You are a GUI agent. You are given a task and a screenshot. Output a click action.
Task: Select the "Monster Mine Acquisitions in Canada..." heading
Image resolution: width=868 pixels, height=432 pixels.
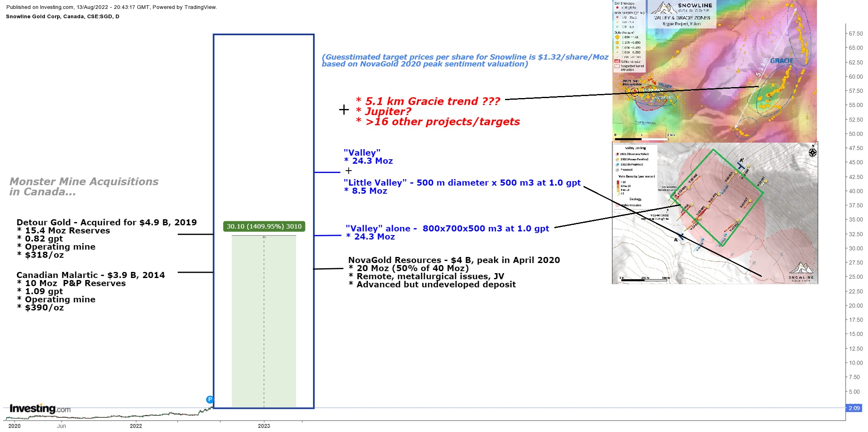click(84, 186)
